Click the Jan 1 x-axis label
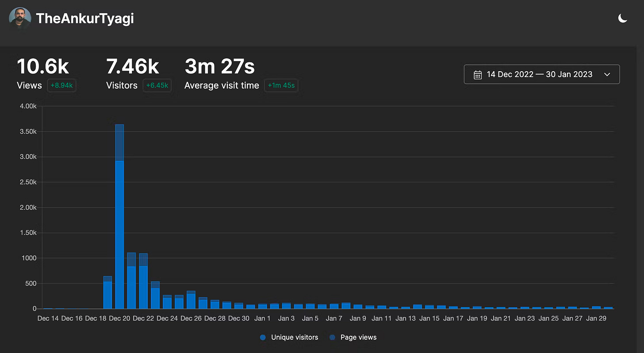 pyautogui.click(x=263, y=318)
